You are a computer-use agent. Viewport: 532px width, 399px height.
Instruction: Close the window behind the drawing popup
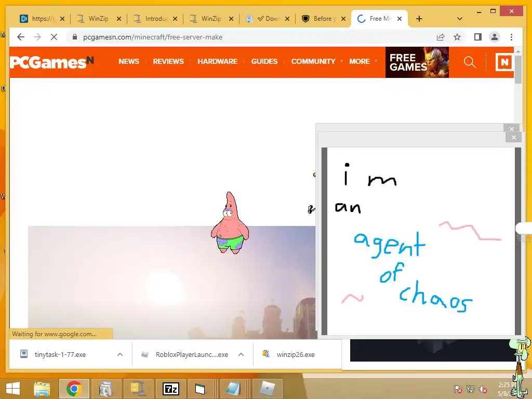pos(511,128)
